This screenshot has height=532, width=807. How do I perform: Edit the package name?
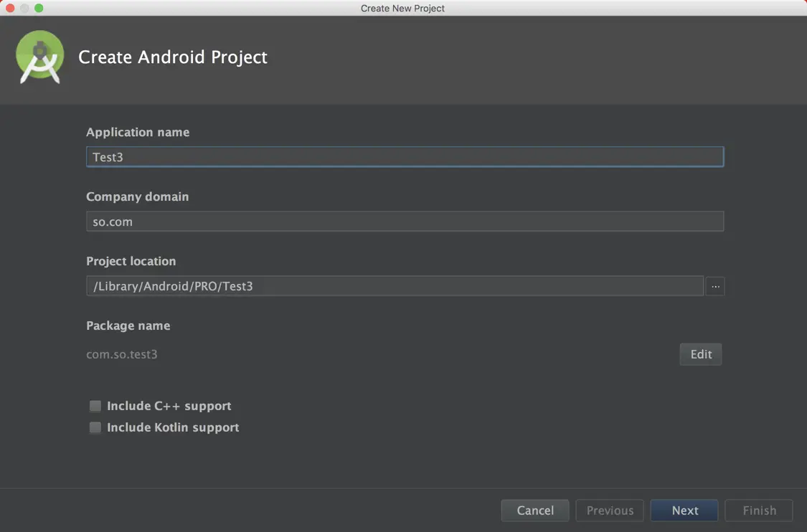[700, 354]
